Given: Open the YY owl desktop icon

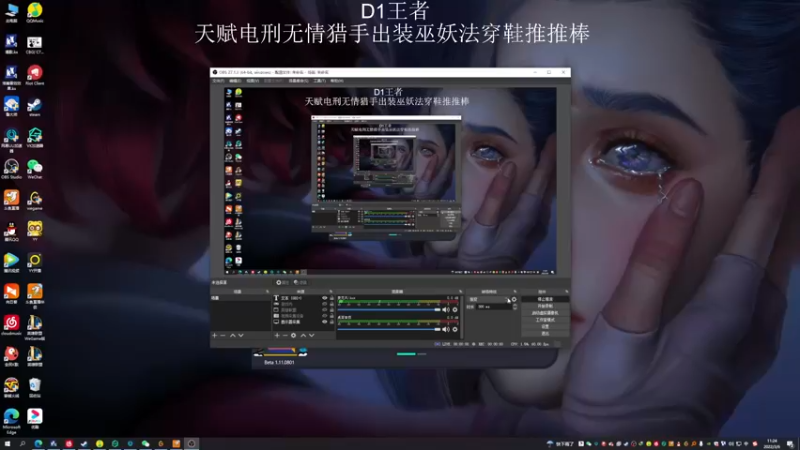Looking at the screenshot, I should coord(35,231).
